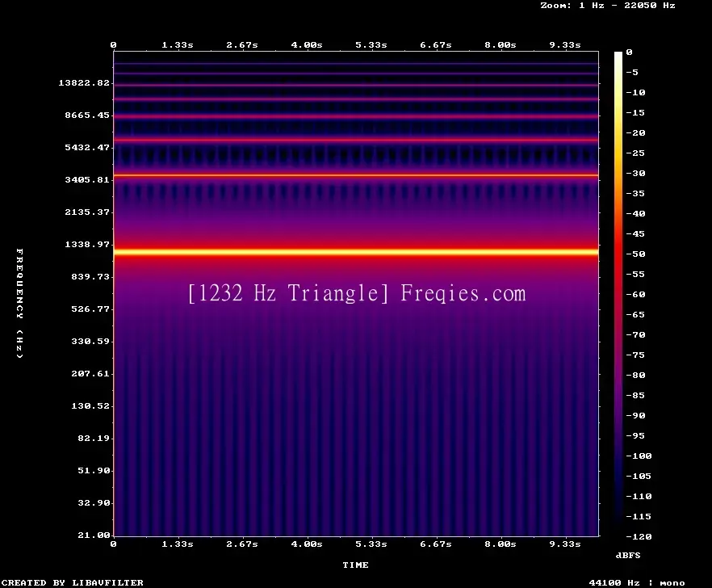Click the 207.61 frequency label
The image size is (712, 588).
pyautogui.click(x=90, y=373)
